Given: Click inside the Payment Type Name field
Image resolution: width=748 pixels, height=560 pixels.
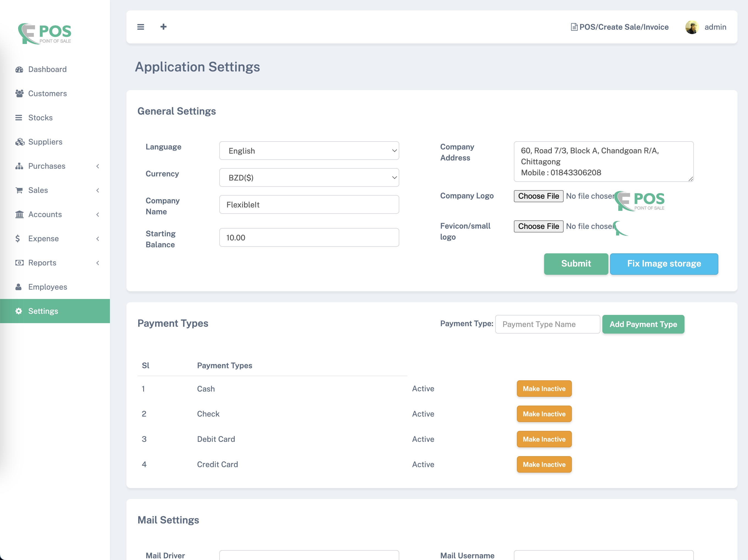Looking at the screenshot, I should [547, 324].
